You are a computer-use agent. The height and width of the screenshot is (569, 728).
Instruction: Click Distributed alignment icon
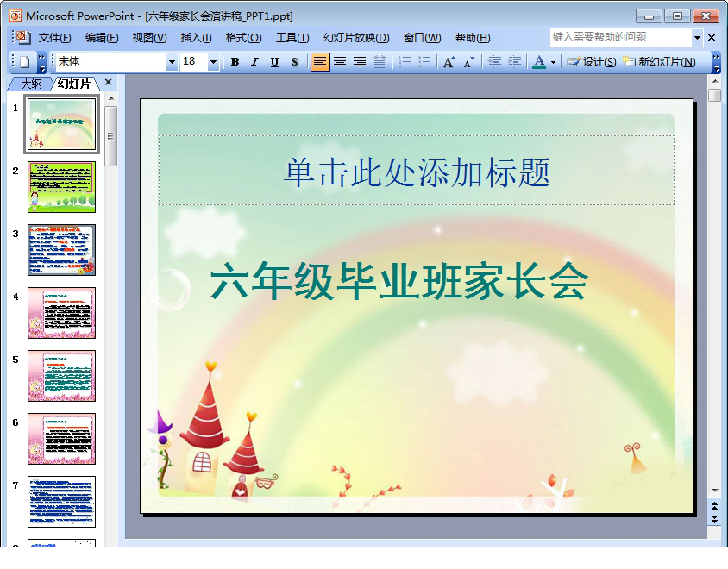coord(380,62)
